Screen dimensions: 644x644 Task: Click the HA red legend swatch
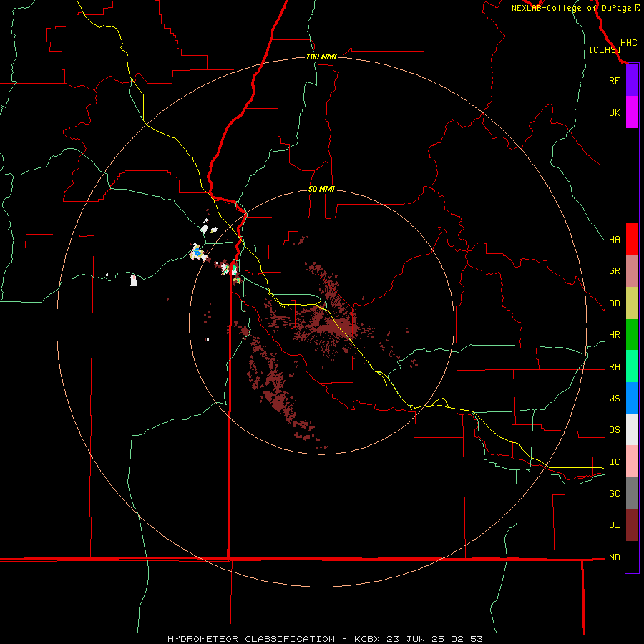pos(632,239)
